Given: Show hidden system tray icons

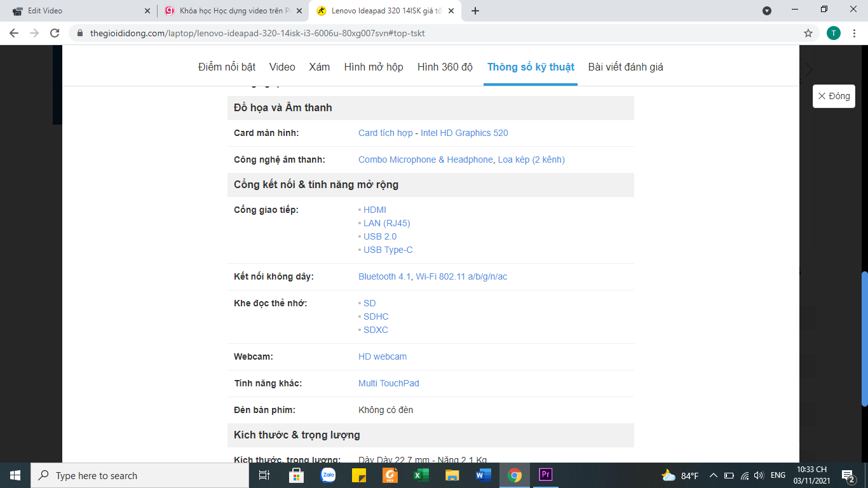Looking at the screenshot, I should [713, 475].
